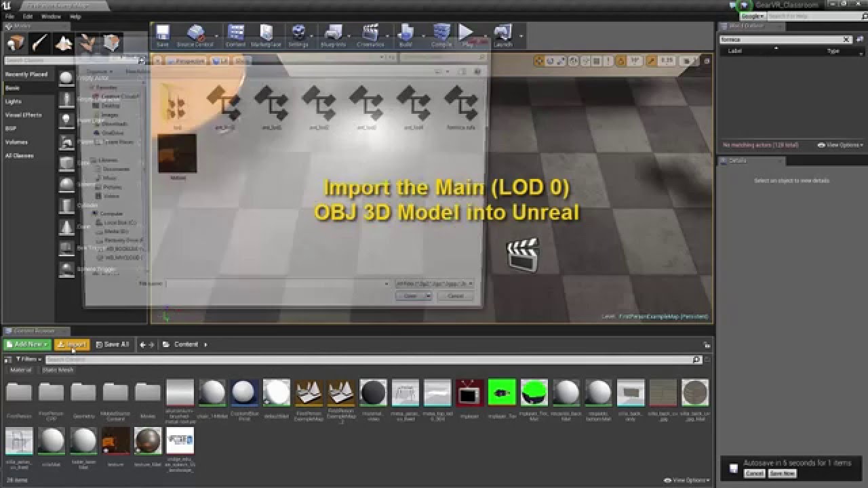
Task: Open Source Control from the toolbar
Action: tap(195, 35)
